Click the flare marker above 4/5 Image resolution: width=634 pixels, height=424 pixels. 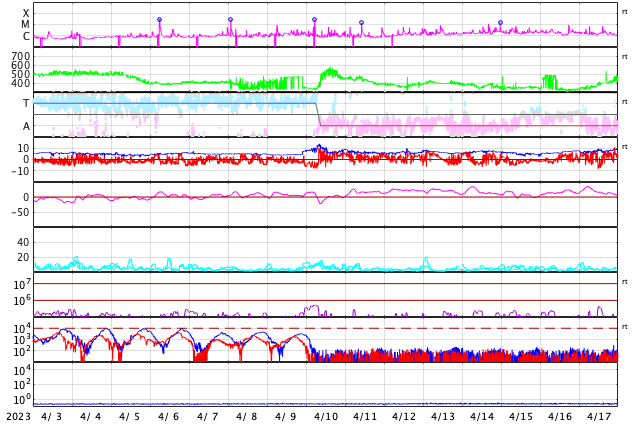click(159, 19)
